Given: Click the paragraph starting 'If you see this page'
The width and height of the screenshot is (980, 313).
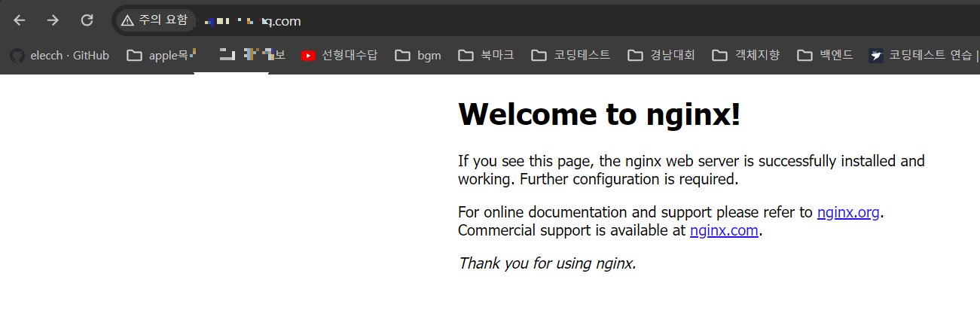Looking at the screenshot, I should pos(691,170).
